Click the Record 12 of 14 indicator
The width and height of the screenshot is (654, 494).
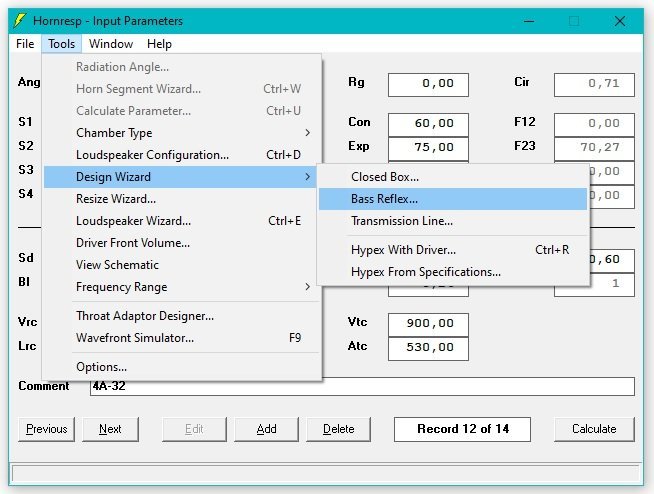click(463, 429)
